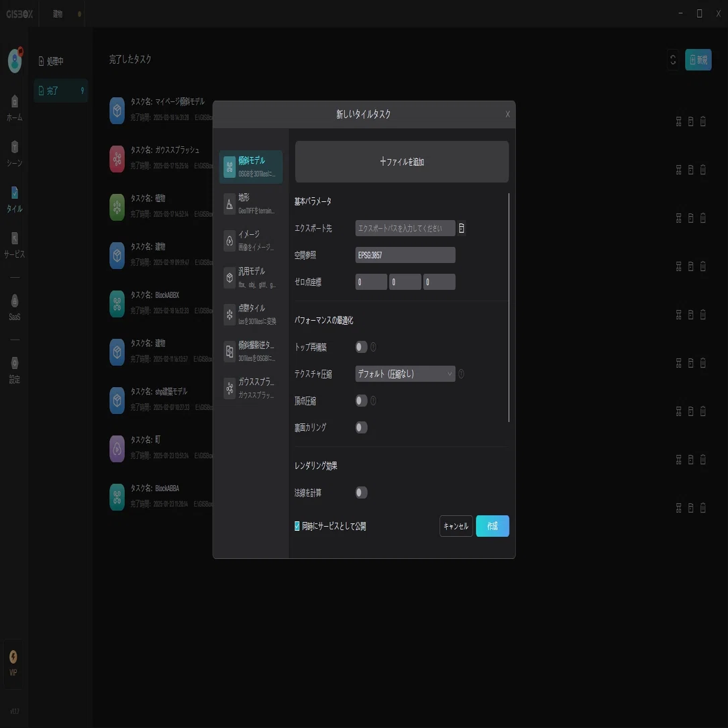This screenshot has width=728, height=728.
Task: Toggle the トップ再構築 switch
Action: point(361,347)
